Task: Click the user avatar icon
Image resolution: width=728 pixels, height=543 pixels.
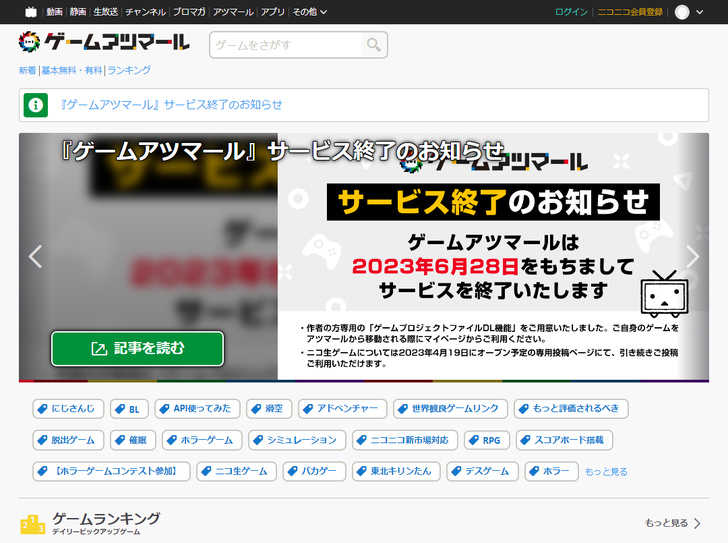Action: pos(682,12)
